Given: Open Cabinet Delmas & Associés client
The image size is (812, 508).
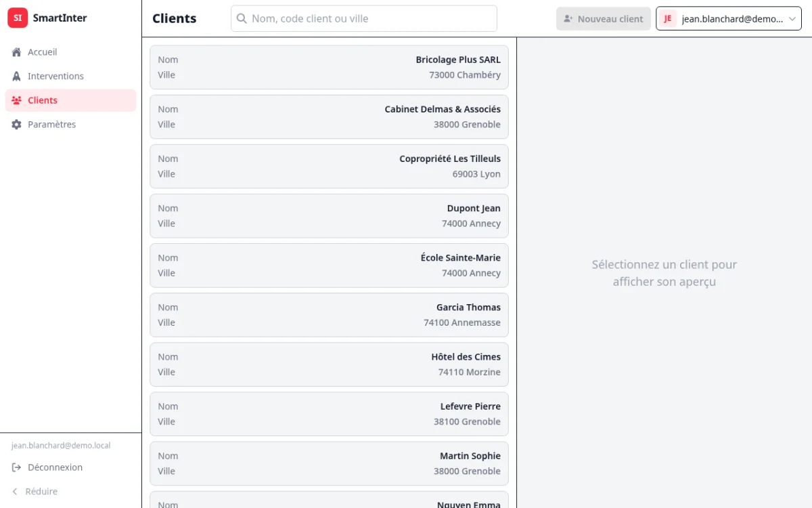Looking at the screenshot, I should 329,117.
